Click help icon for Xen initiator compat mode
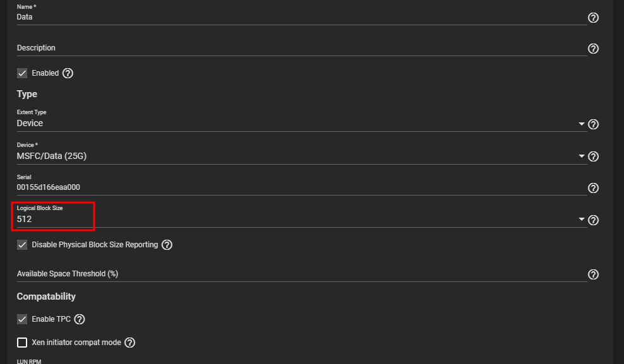This screenshot has height=364, width=624. pyautogui.click(x=129, y=343)
